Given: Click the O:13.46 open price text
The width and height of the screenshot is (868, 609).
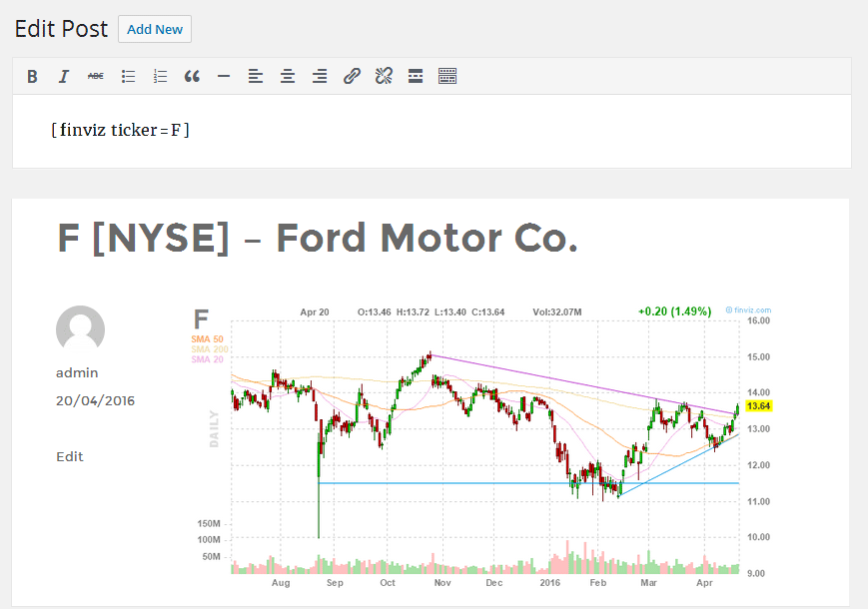Looking at the screenshot, I should 375,311.
